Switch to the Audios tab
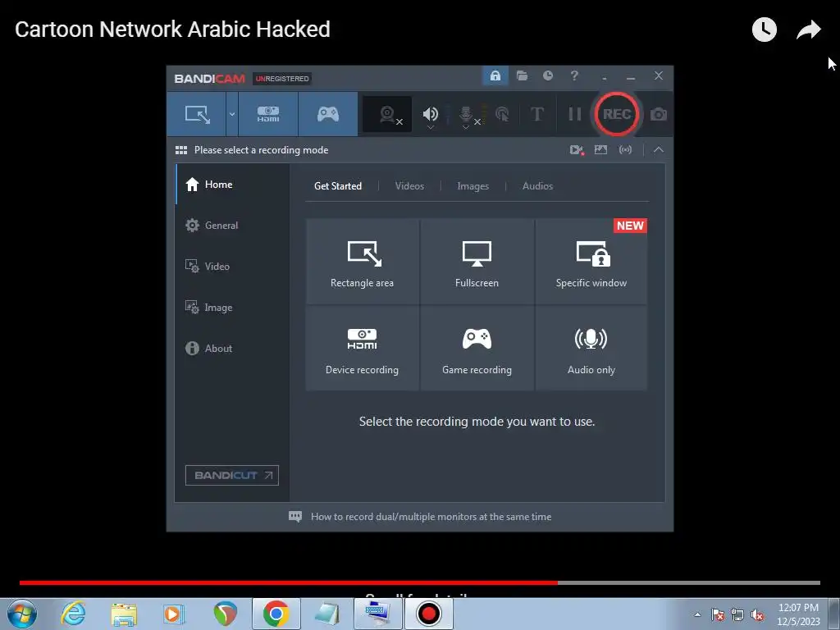This screenshot has width=840, height=630. coord(537,186)
